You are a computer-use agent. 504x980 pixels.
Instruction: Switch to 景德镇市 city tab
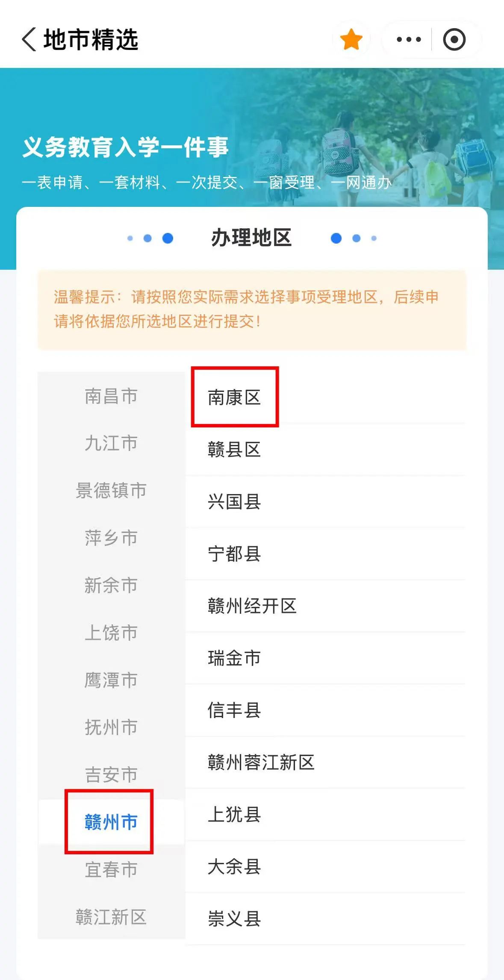coord(111,491)
